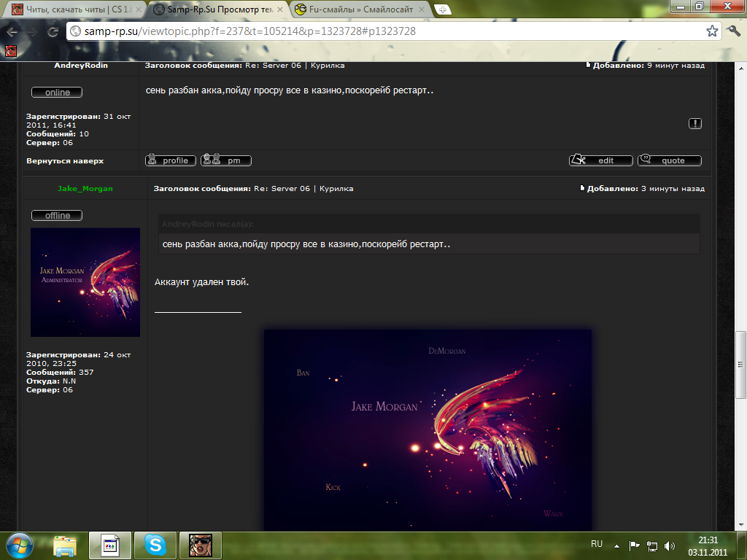This screenshot has height=560, width=747.
Task: Show hidden system tray icons
Action: (x=616, y=545)
